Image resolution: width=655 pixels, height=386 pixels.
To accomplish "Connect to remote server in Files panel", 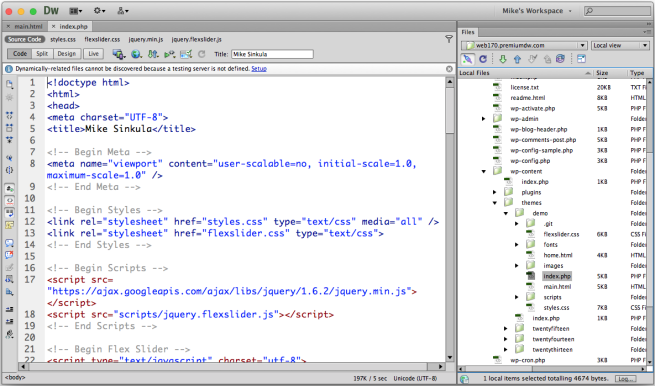I will tap(467, 59).
